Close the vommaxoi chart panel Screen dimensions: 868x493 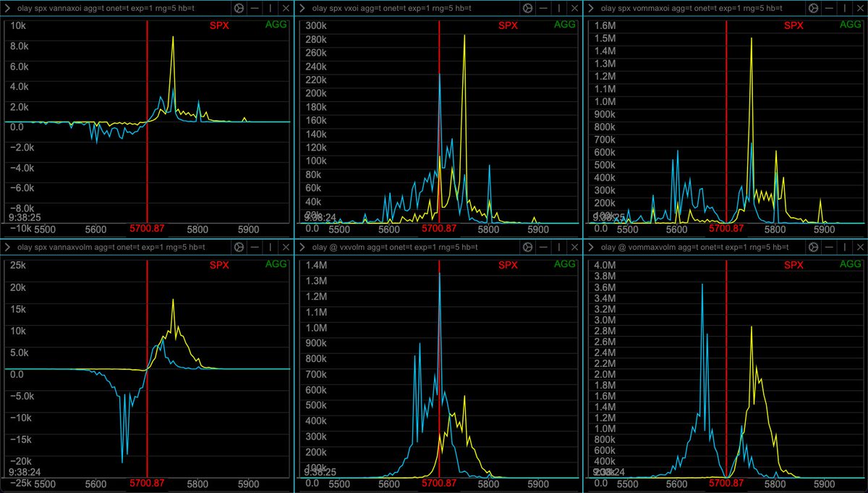859,9
